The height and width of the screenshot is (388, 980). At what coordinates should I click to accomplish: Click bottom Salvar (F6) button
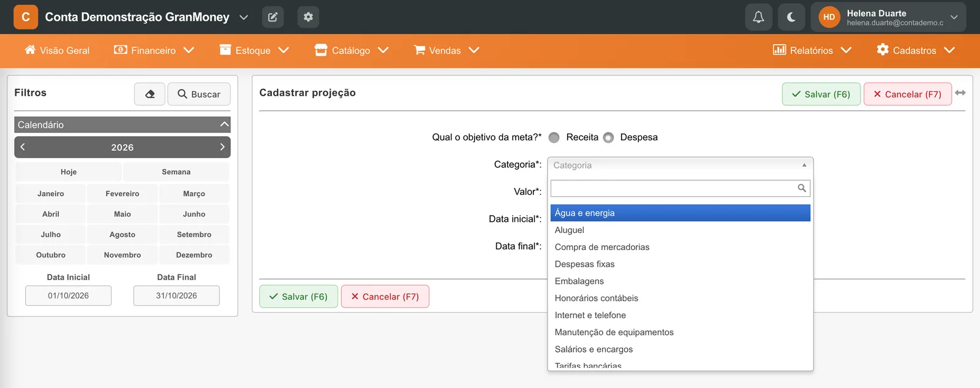click(x=299, y=297)
